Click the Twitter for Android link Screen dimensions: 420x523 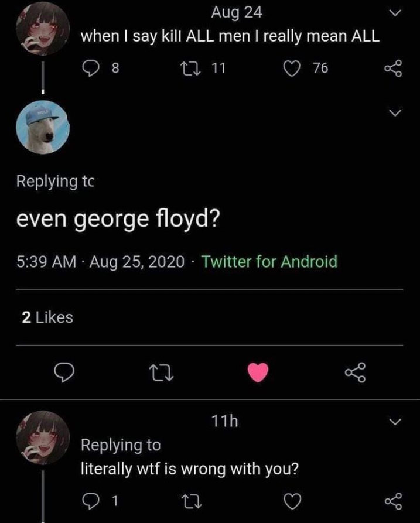[x=269, y=262]
